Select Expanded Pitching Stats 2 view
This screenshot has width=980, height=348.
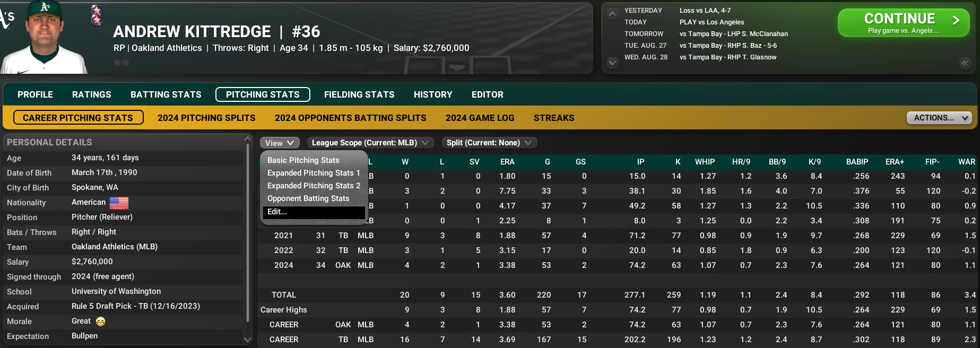pos(314,186)
